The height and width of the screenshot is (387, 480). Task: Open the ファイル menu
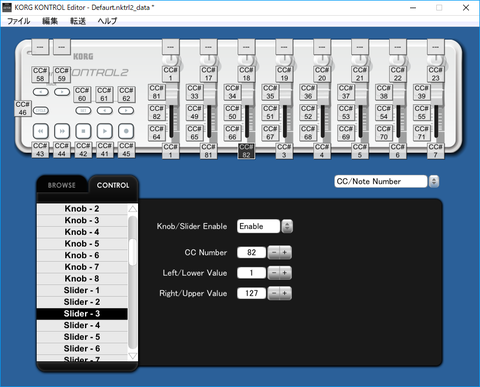(x=19, y=21)
